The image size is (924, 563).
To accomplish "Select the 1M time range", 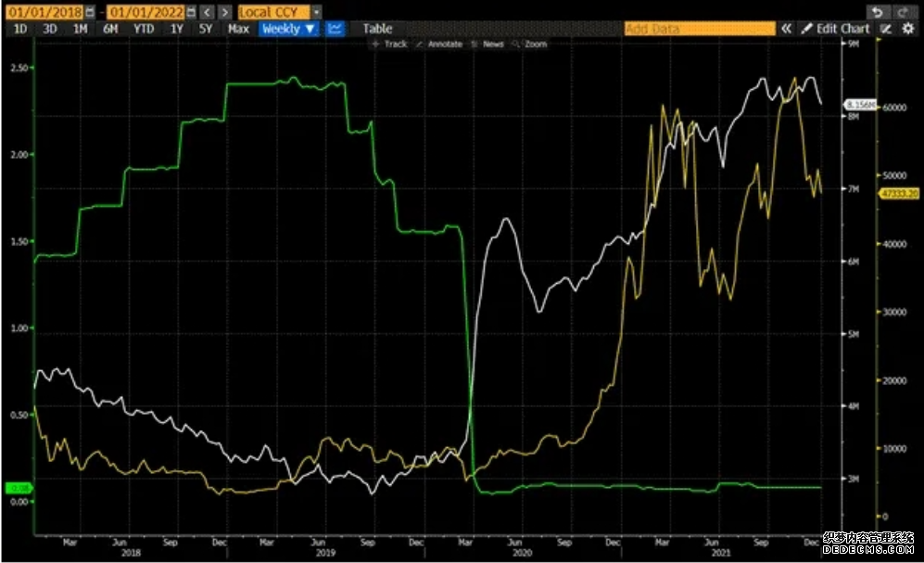I will click(80, 29).
